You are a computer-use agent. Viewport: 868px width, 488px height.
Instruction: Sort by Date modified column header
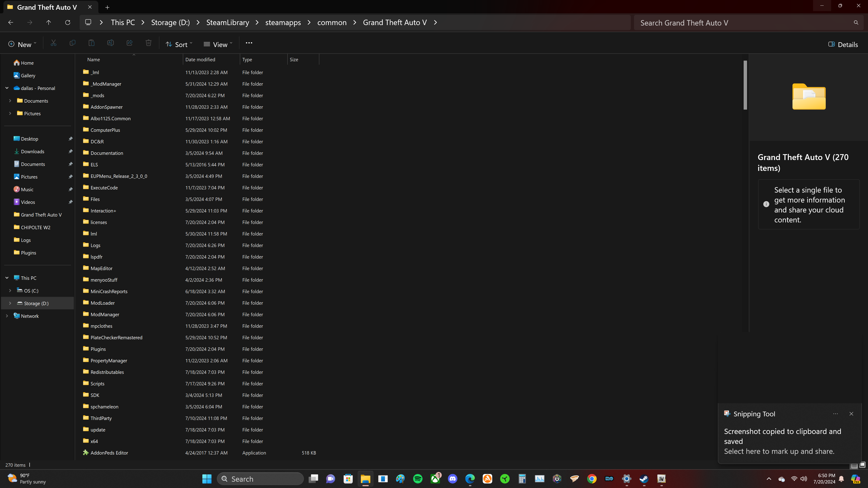200,60
